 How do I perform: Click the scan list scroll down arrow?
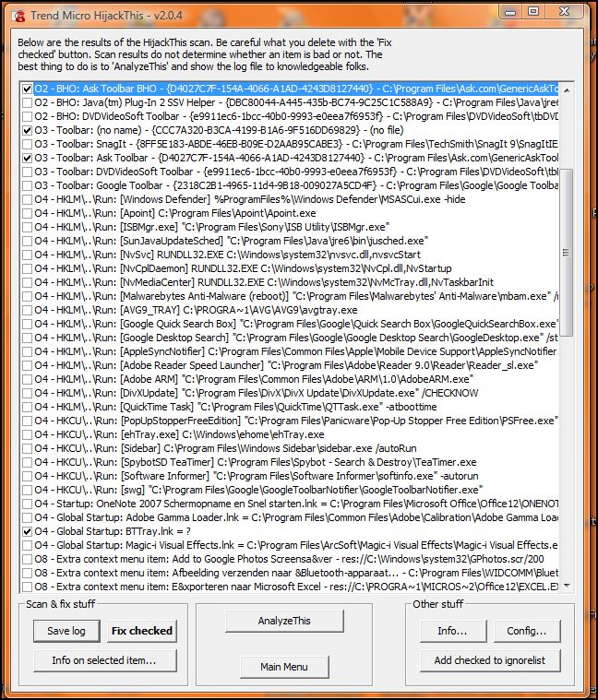[x=567, y=586]
